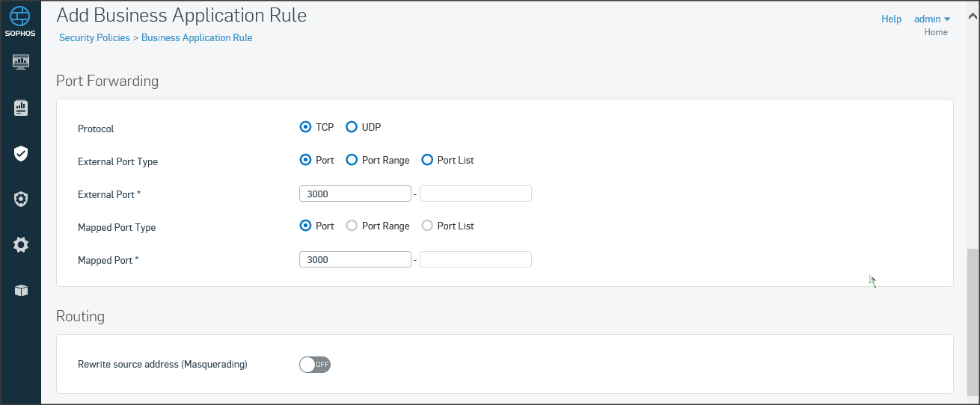
Task: Choose Port Range for External Port Type
Action: pyautogui.click(x=352, y=160)
